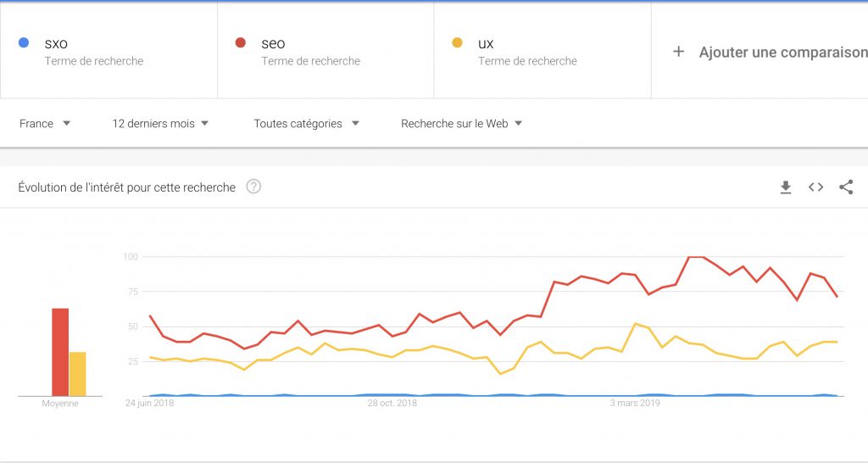The image size is (868, 463).
Task: Select the yellow ux color dot
Action: coord(457,42)
